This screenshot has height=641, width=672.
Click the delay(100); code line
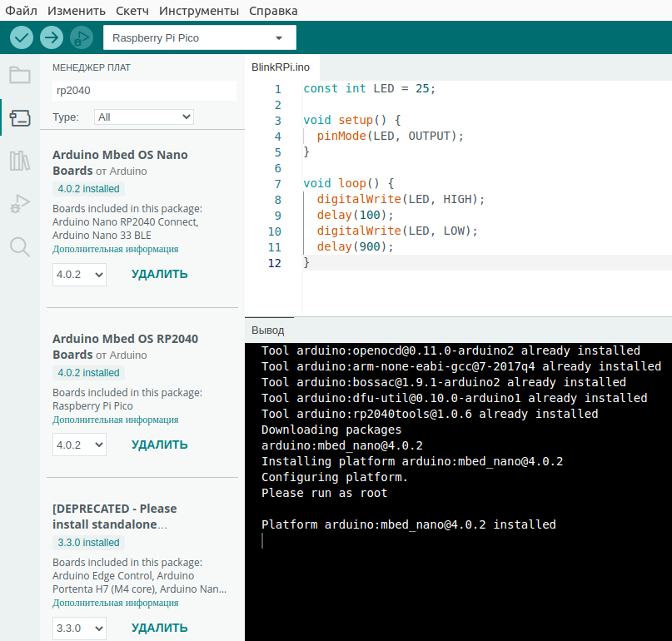point(355,215)
